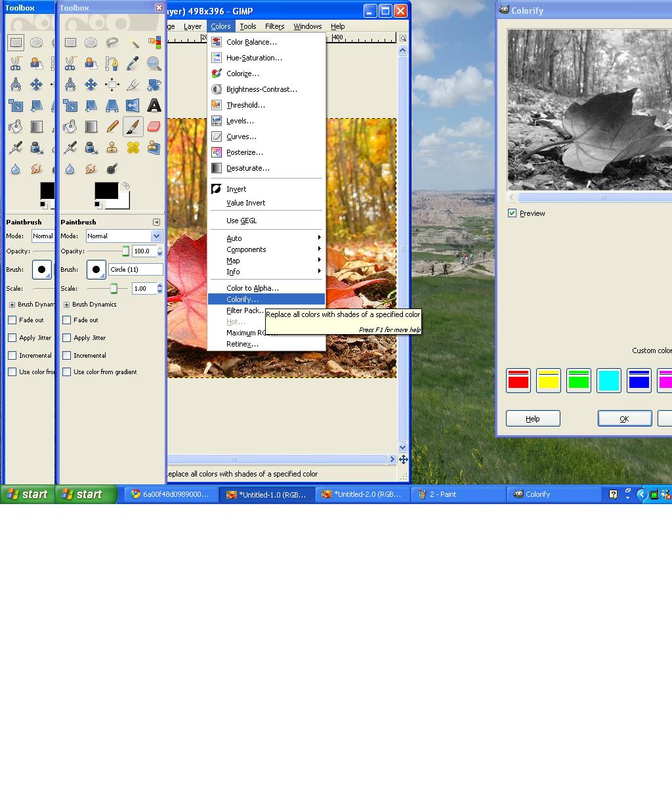Click the Circle (11) brush name field
Image resolution: width=672 pixels, height=785 pixels.
point(136,269)
